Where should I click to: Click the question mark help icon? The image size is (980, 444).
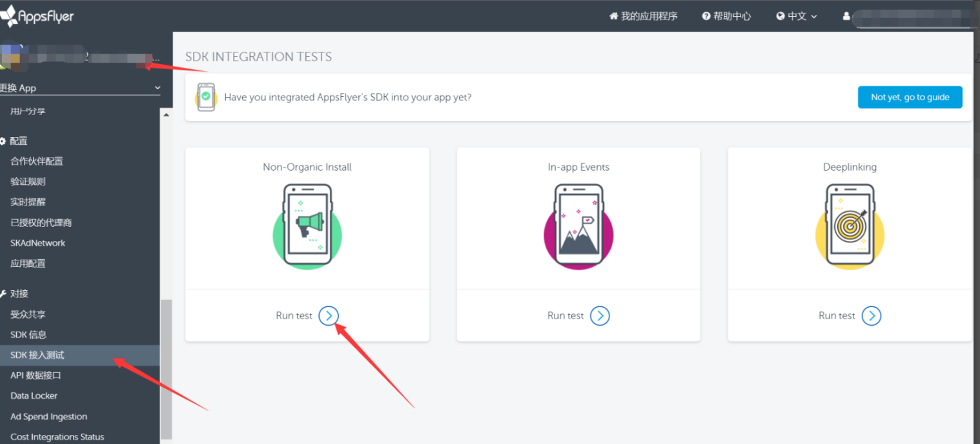coord(706,16)
